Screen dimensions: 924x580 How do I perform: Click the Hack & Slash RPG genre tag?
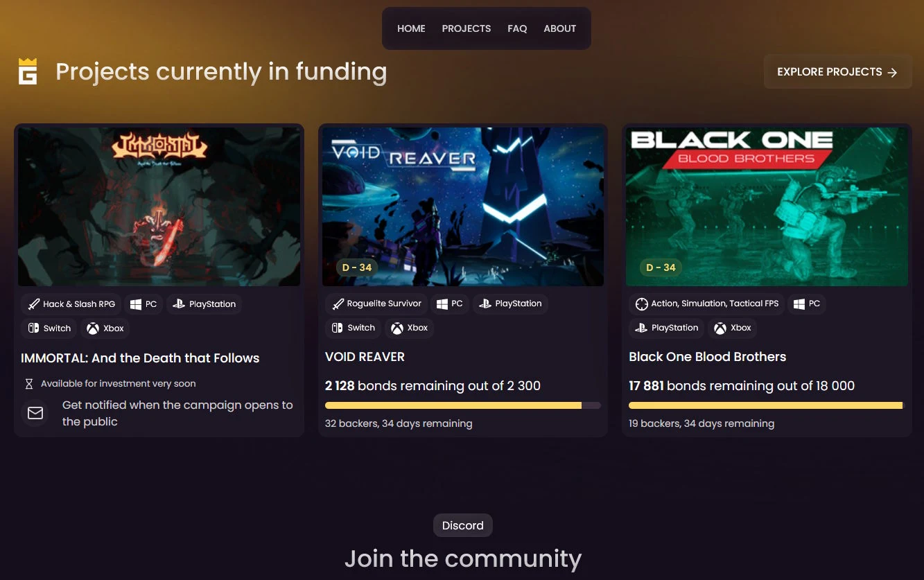click(x=71, y=304)
